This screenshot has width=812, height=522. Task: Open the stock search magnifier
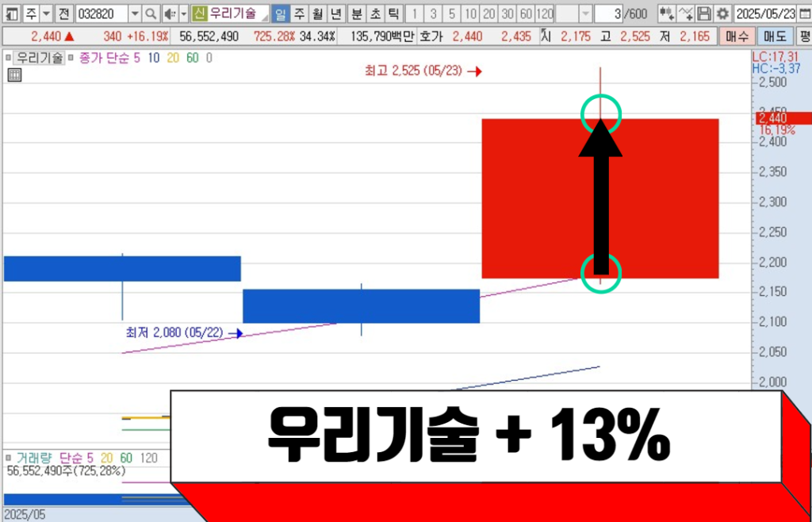(150, 13)
